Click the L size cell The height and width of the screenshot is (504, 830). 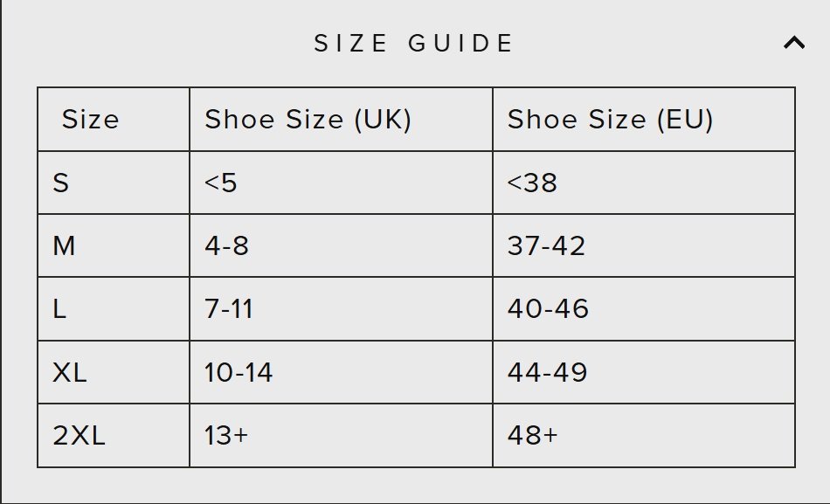[x=60, y=308]
